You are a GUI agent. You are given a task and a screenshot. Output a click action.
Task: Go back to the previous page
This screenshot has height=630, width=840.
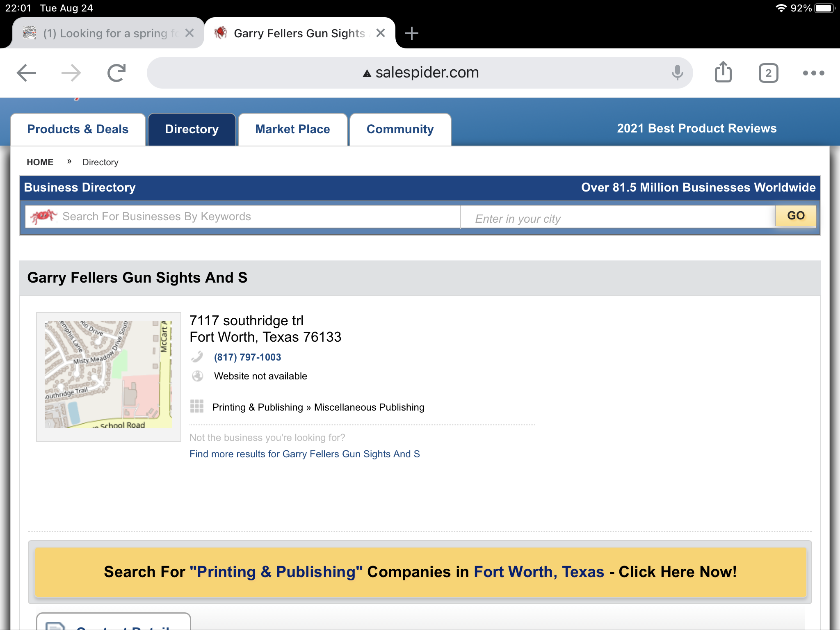[27, 73]
